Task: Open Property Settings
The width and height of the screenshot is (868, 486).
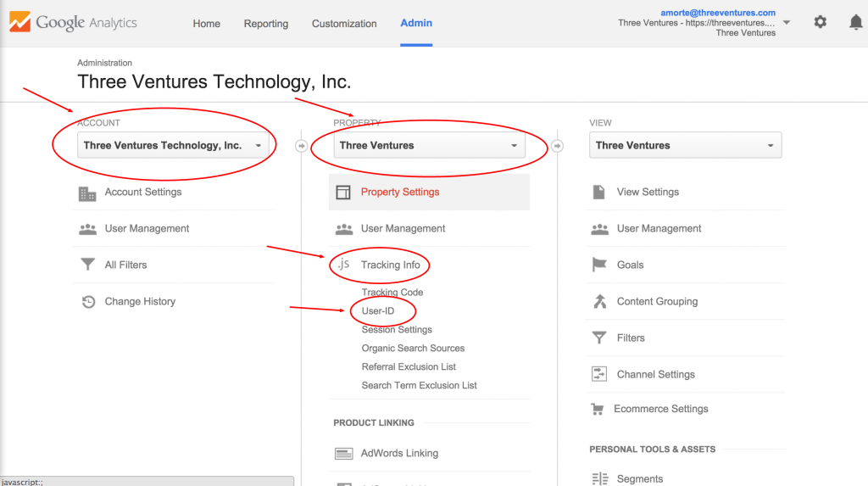Action: tap(400, 193)
